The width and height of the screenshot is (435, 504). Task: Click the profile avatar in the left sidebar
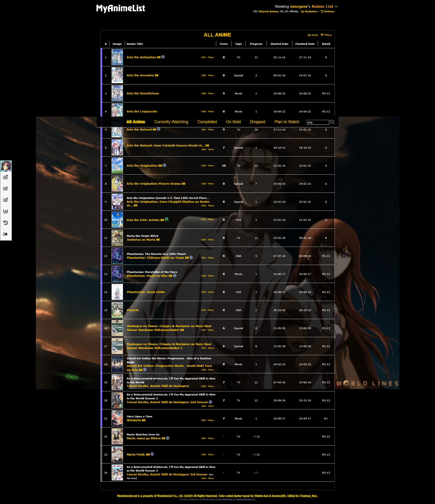pos(6,166)
